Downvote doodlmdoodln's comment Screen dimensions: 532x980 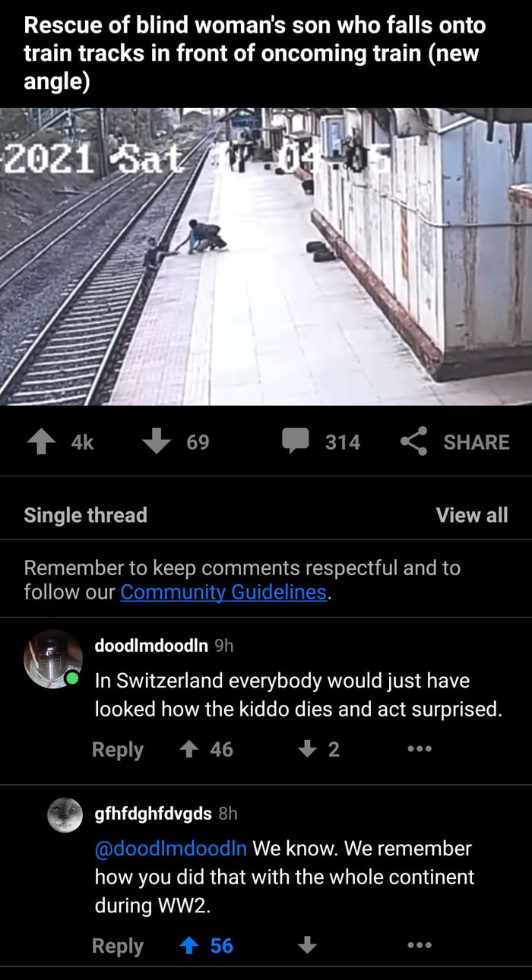[x=306, y=749]
